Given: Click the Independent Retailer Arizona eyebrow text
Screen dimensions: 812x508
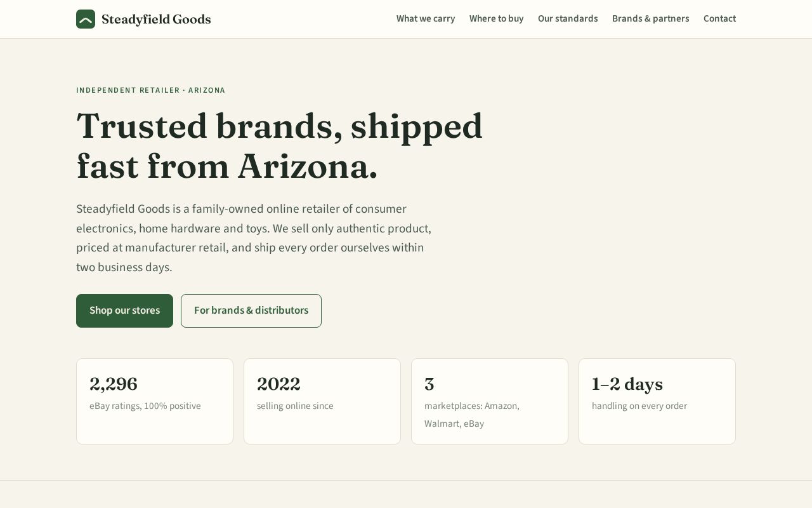Looking at the screenshot, I should [151, 90].
